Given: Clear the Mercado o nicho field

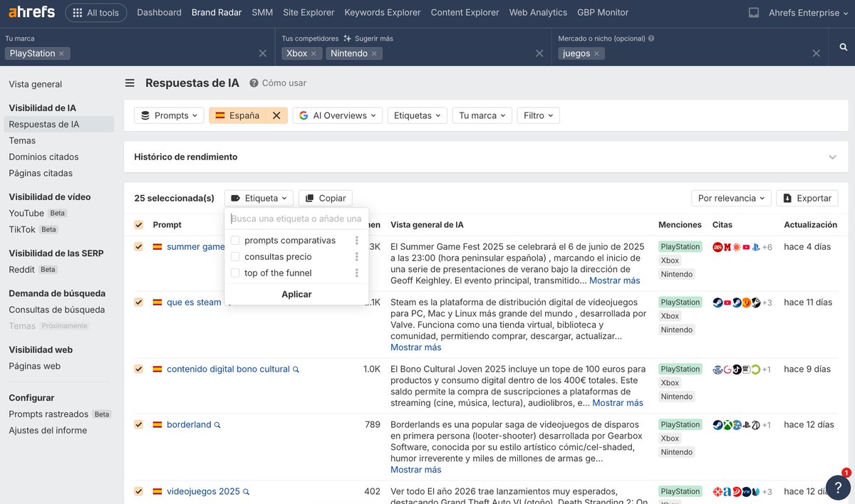Looking at the screenshot, I should point(817,53).
